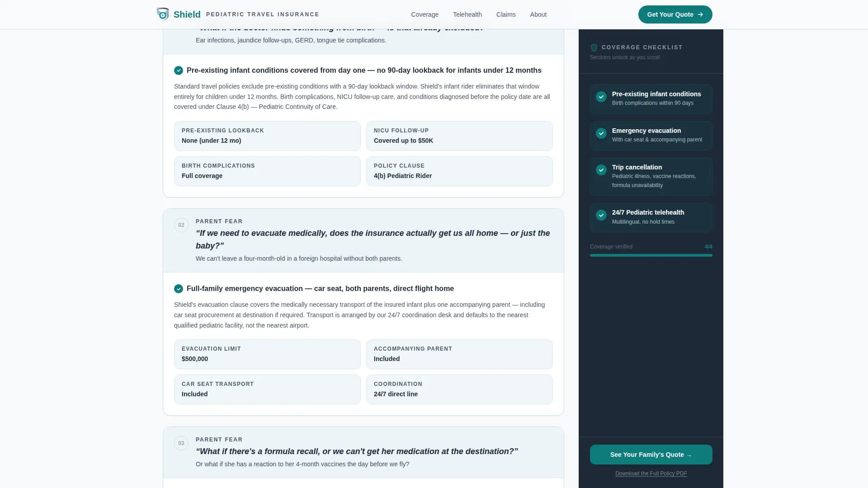This screenshot has height=488, width=868.
Task: Click the Coverage verified progress bar
Action: [651, 255]
